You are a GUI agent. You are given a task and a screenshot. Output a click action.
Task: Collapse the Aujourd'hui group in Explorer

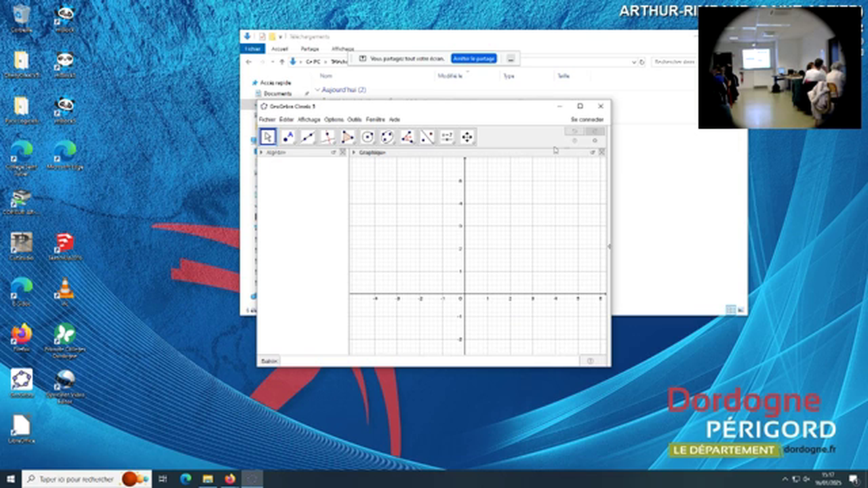point(317,89)
